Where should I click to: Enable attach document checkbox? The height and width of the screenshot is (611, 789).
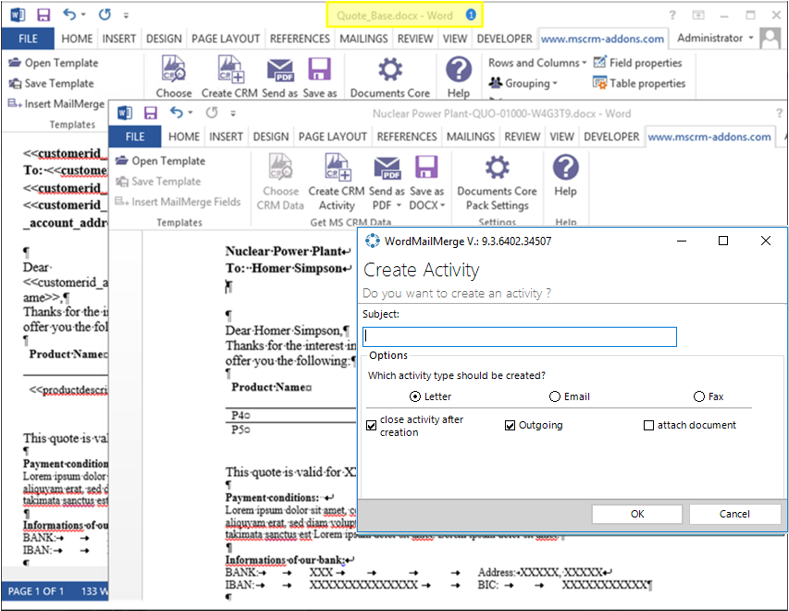(649, 426)
